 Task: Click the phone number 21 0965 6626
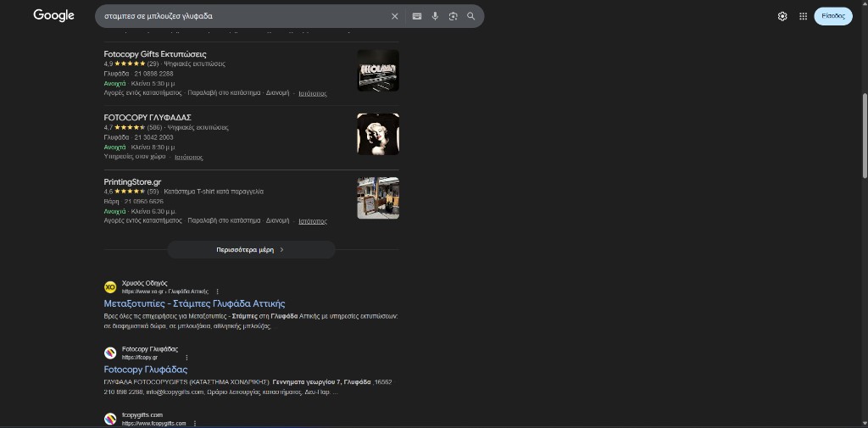144,202
